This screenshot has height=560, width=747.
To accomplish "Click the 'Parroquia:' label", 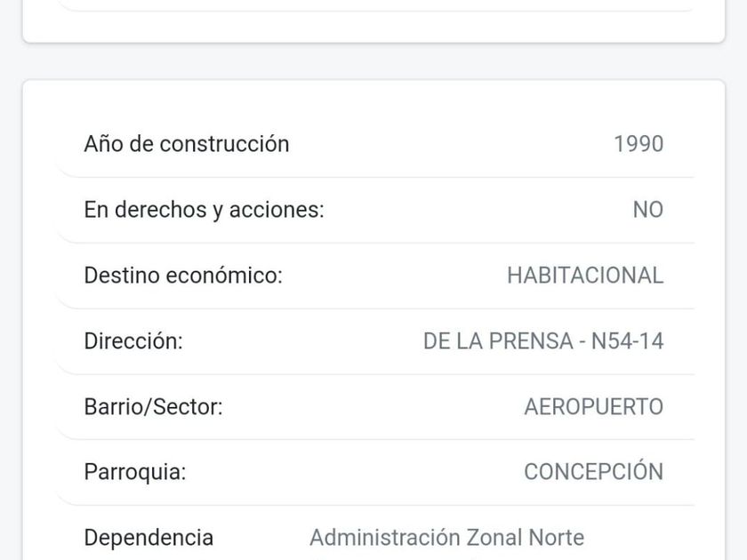I will 135,472.
